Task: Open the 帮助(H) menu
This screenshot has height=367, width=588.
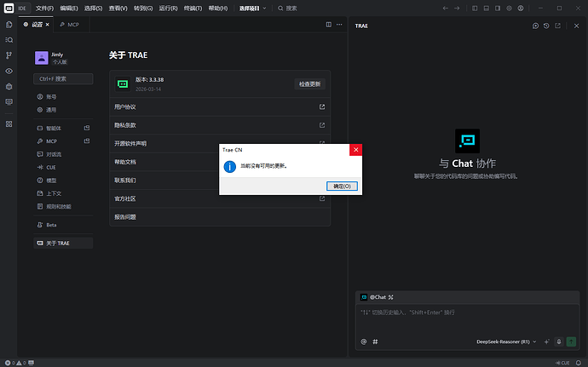Action: [x=218, y=9]
